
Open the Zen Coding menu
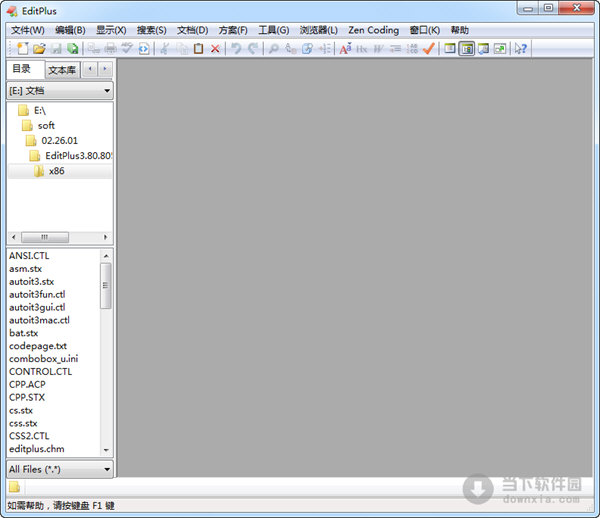(373, 30)
